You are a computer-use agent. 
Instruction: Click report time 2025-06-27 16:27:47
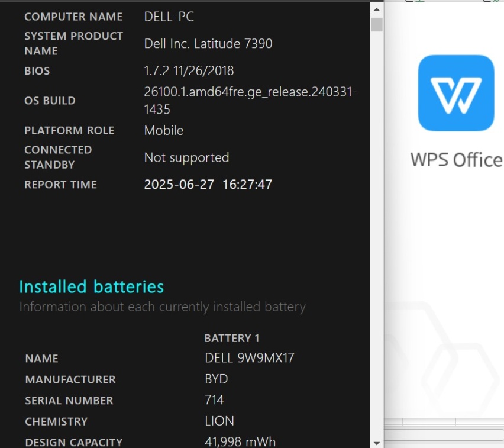[x=208, y=185]
